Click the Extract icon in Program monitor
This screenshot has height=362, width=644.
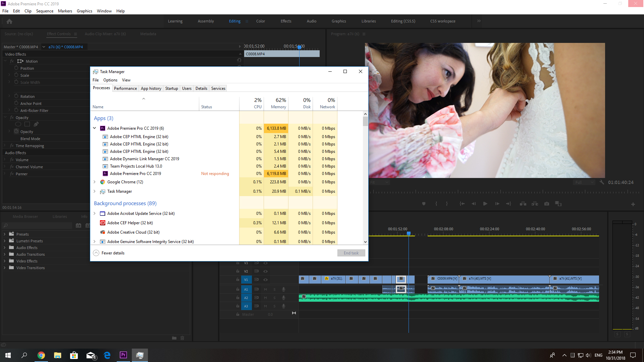coord(535,204)
